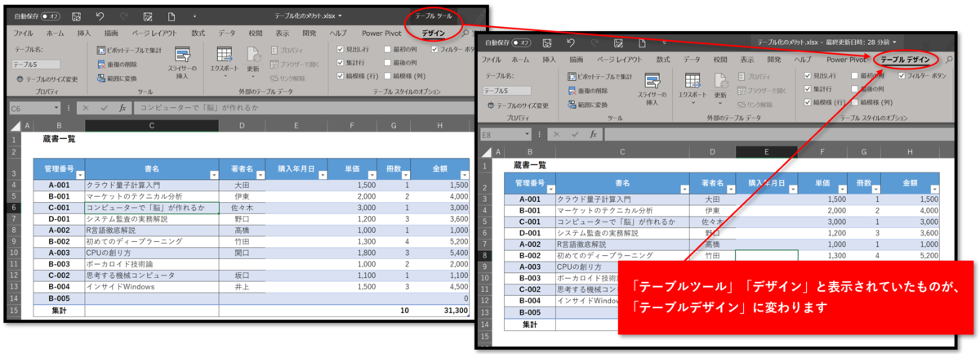Select cell 31,300 total in left window
The image size is (980, 354).
(x=442, y=311)
